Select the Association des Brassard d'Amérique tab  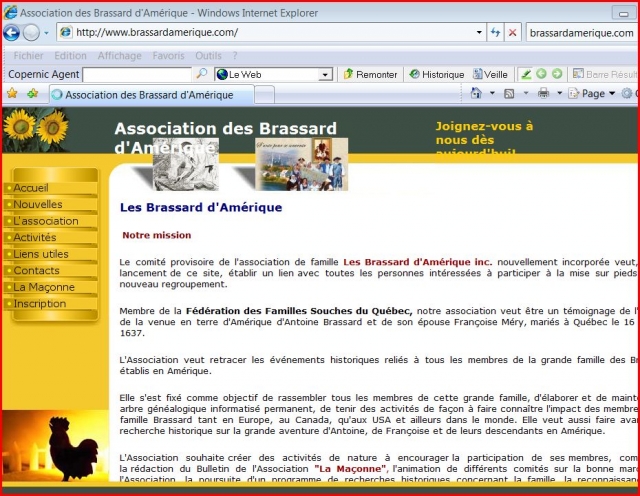151,95
